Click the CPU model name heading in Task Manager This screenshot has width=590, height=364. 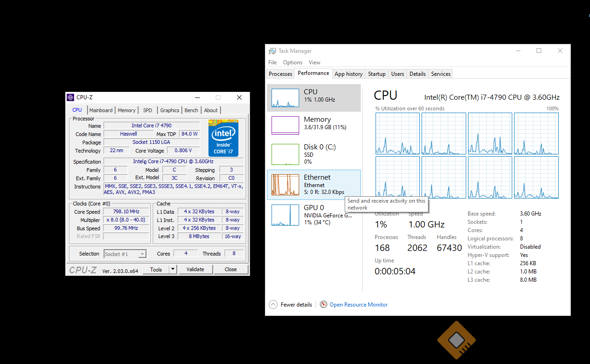pyautogui.click(x=492, y=97)
